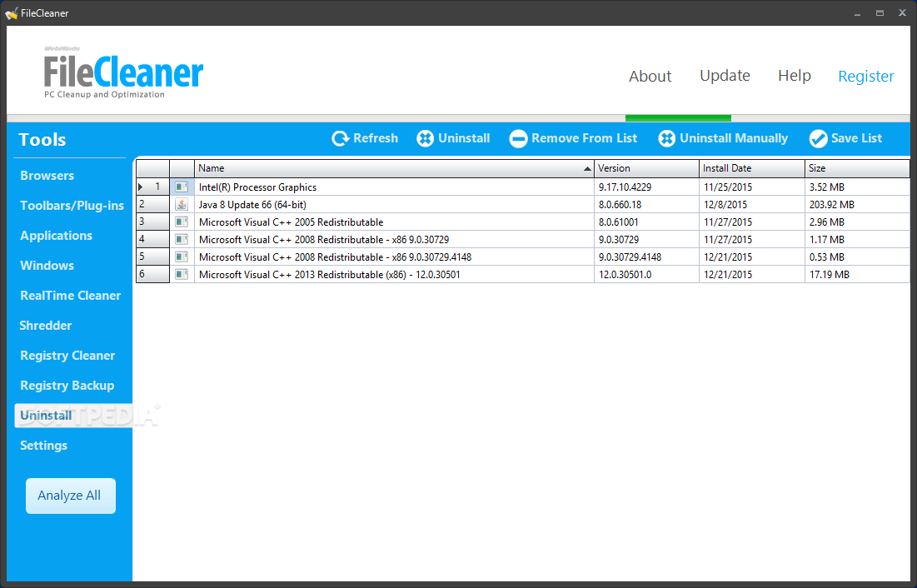The height and width of the screenshot is (588, 917).
Task: Select Visual C++ 2013 Redistributable entry name
Action: [329, 275]
